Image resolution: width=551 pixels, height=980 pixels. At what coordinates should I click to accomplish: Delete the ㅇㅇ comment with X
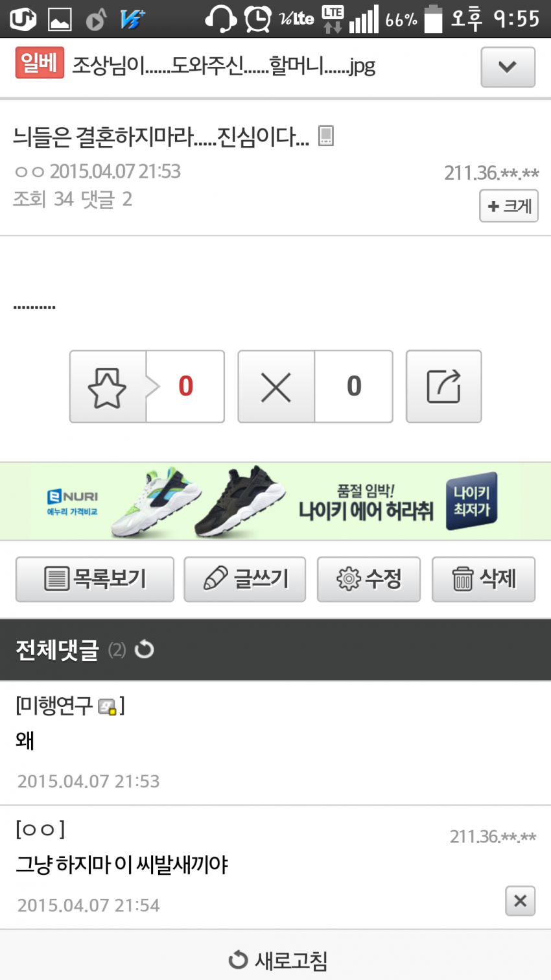[520, 901]
